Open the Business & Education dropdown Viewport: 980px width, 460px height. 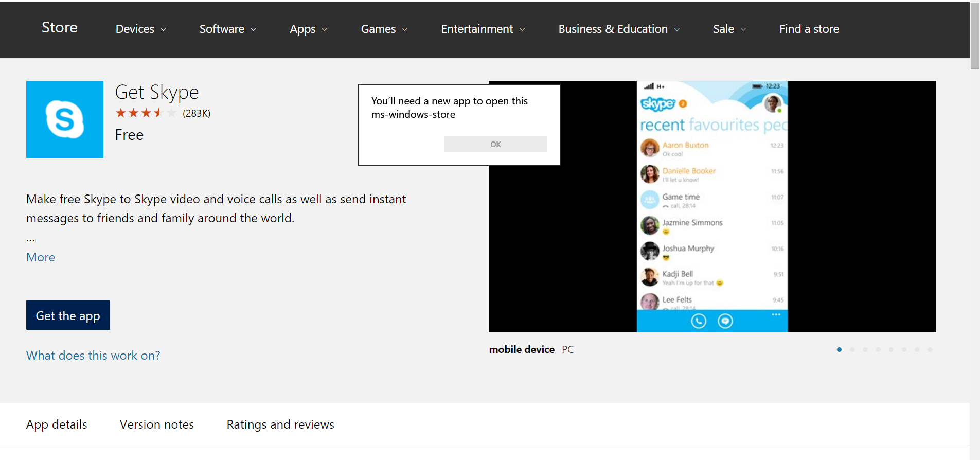coord(619,29)
